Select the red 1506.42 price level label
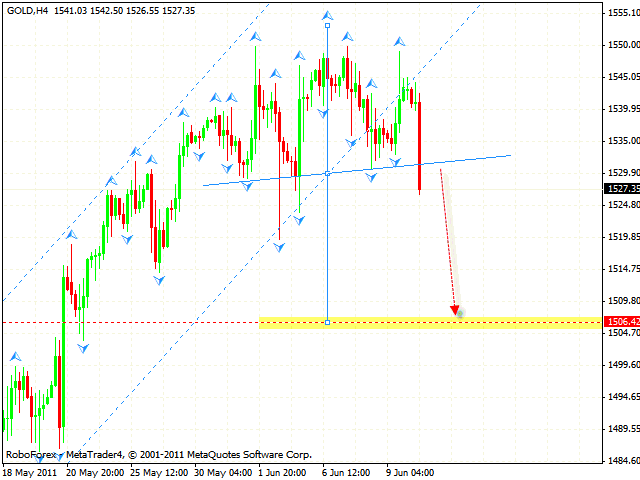 (x=620, y=322)
